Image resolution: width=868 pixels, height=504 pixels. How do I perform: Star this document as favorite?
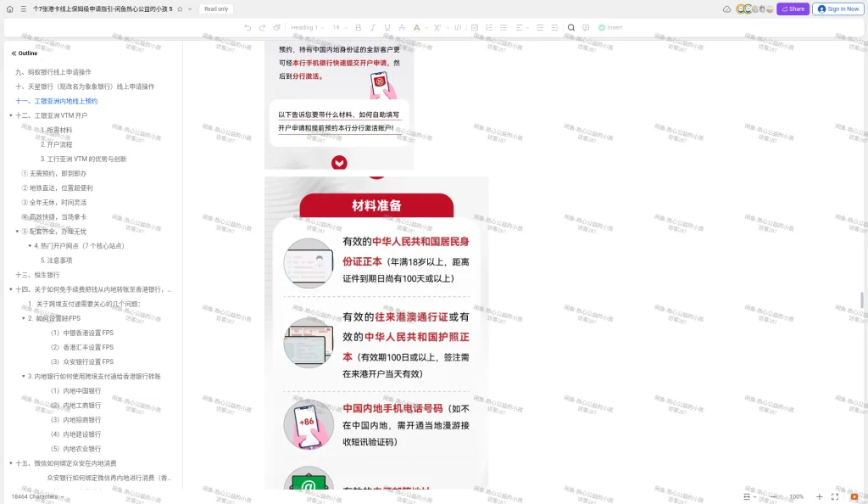tap(180, 8)
